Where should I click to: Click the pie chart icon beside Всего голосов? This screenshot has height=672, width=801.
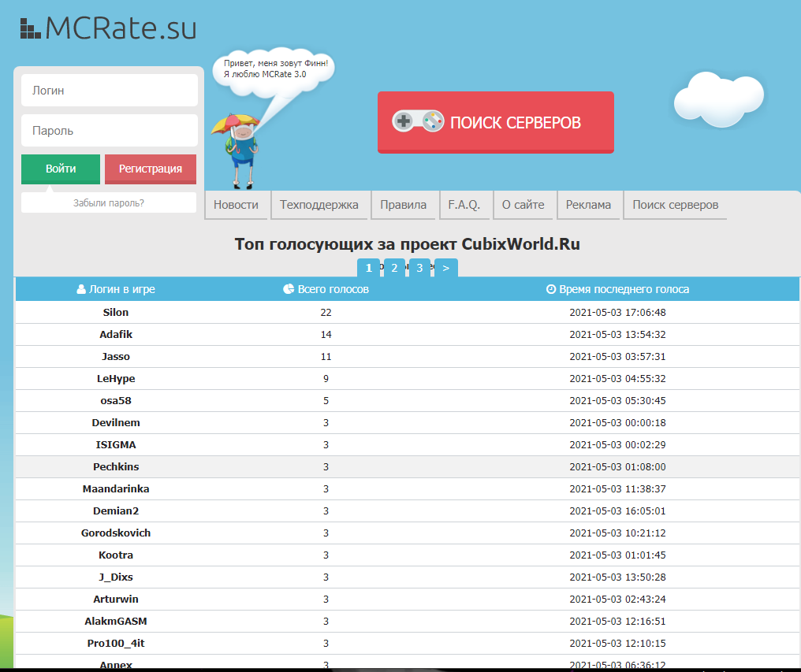tap(289, 289)
